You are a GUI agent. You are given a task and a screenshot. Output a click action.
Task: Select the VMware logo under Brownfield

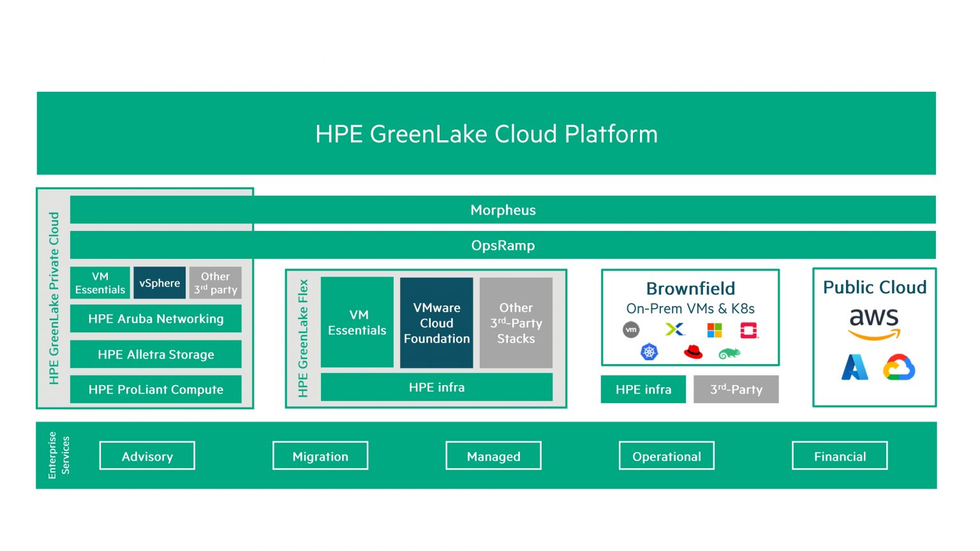click(630, 329)
